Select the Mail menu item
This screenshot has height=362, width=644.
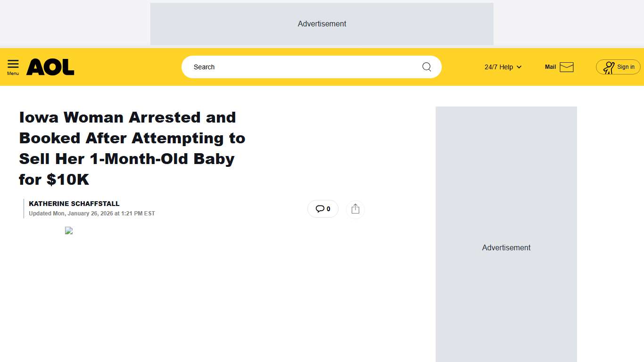(x=551, y=66)
